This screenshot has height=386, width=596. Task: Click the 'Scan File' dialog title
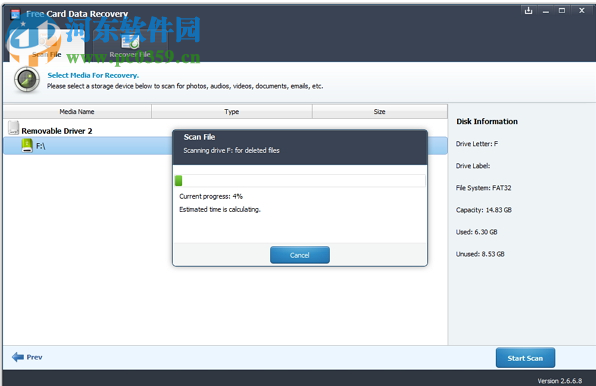point(200,137)
